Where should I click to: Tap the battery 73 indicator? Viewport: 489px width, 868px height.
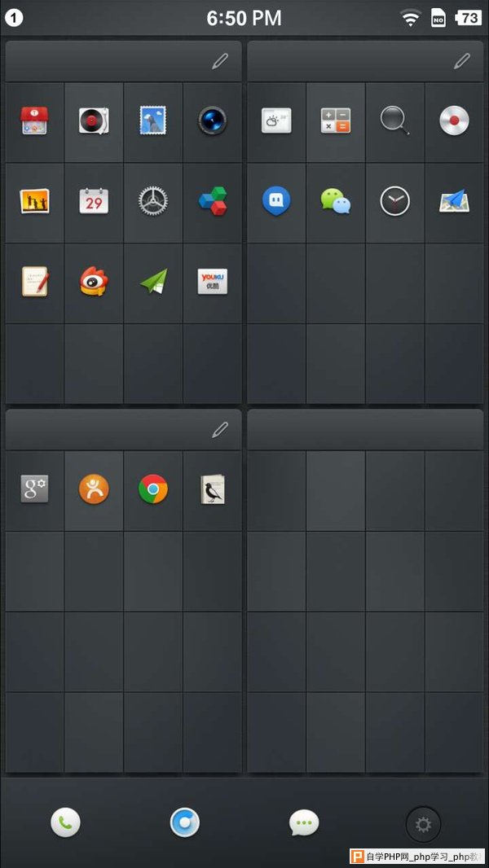pos(468,18)
